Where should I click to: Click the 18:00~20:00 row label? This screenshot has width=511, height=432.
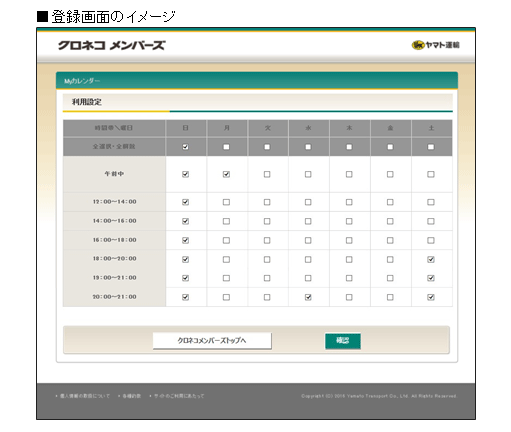pyautogui.click(x=114, y=259)
